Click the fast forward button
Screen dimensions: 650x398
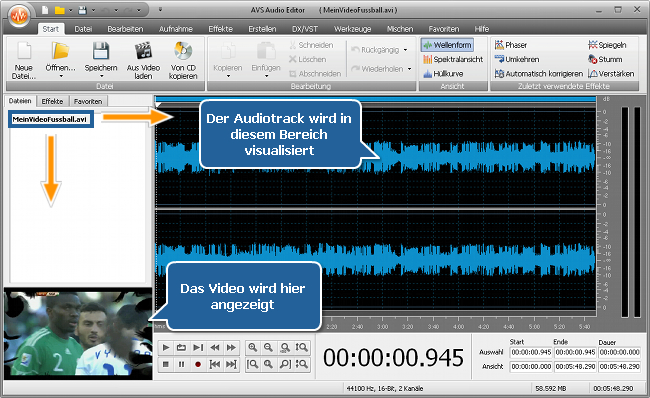tap(231, 347)
